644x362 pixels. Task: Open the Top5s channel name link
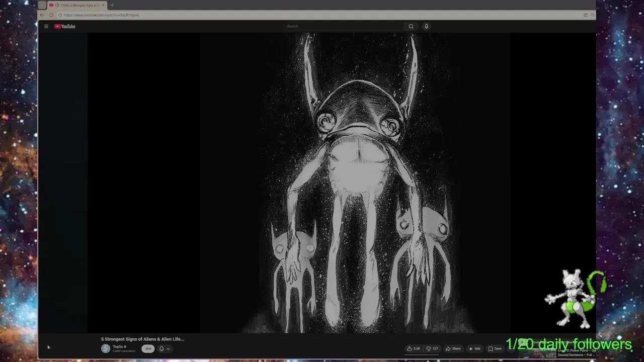point(118,346)
